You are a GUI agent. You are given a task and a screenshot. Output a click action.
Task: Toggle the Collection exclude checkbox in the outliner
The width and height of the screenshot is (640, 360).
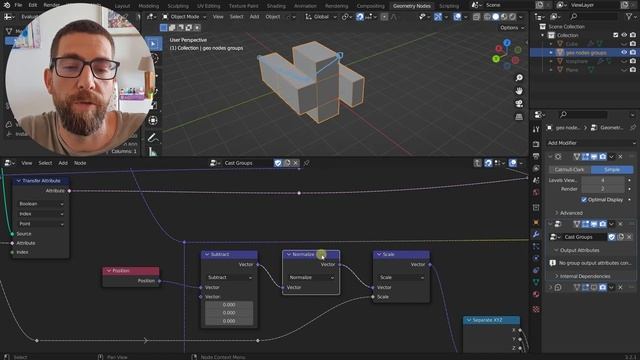pyautogui.click(x=616, y=35)
